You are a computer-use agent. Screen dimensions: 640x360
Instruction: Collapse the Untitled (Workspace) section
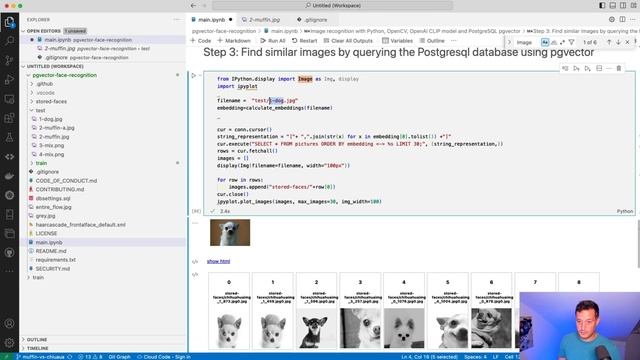(55, 66)
